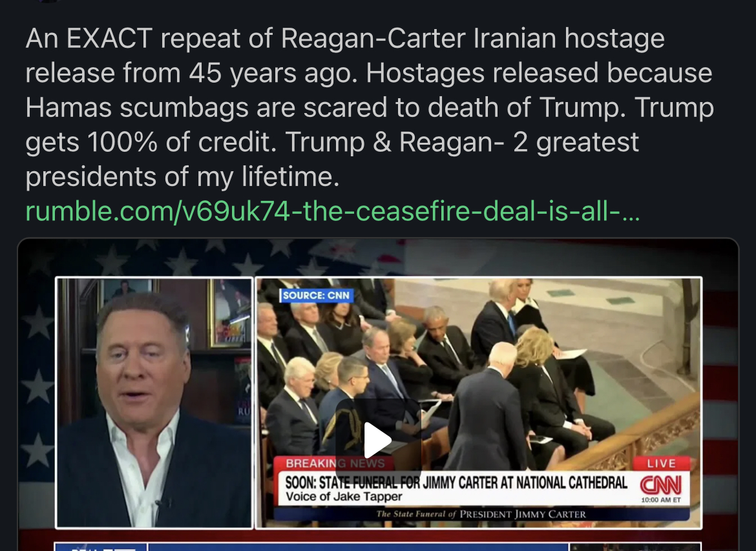
Task: Select the host webcam panel
Action: [154, 403]
